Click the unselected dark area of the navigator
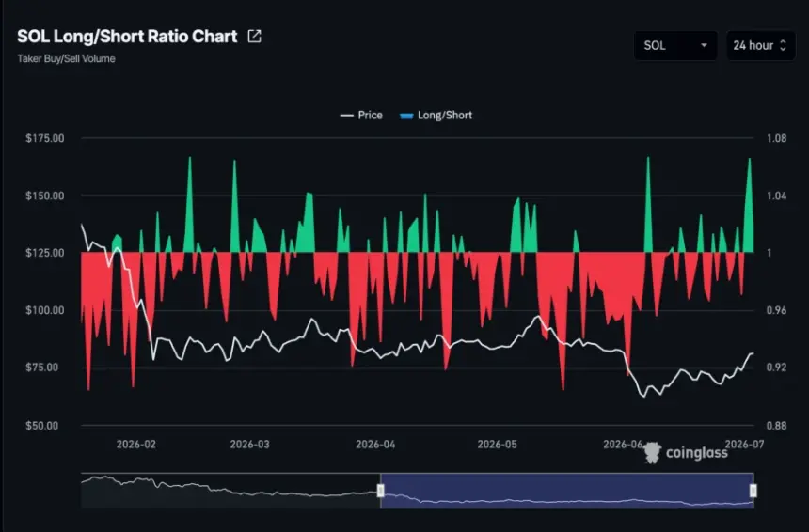This screenshot has height=532, width=809. click(x=230, y=491)
